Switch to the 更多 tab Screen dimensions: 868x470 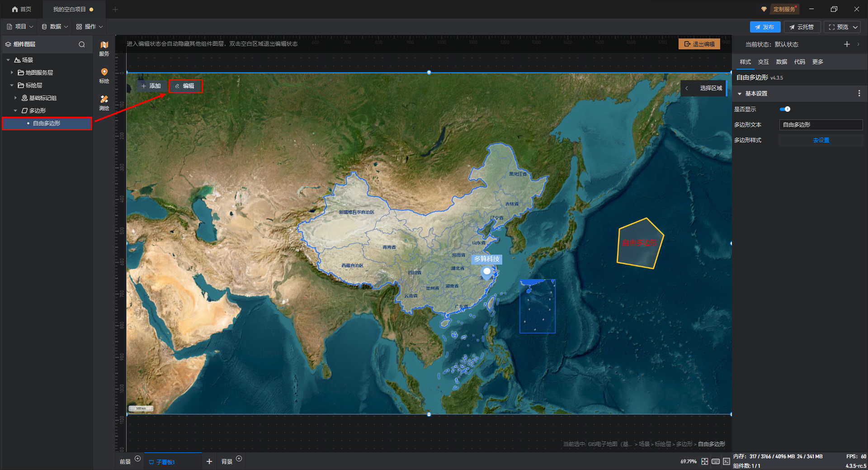pyautogui.click(x=817, y=62)
